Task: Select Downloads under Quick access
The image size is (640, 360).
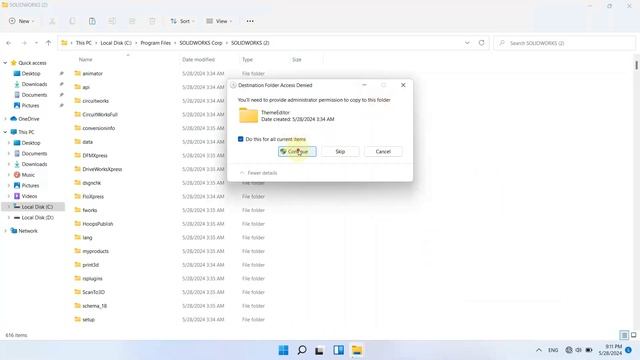Action: (x=34, y=84)
